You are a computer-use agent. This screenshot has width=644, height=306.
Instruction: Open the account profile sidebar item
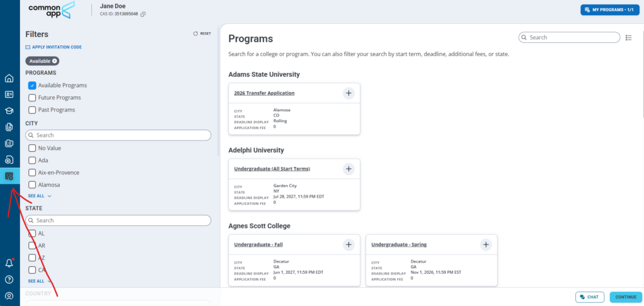(9, 296)
